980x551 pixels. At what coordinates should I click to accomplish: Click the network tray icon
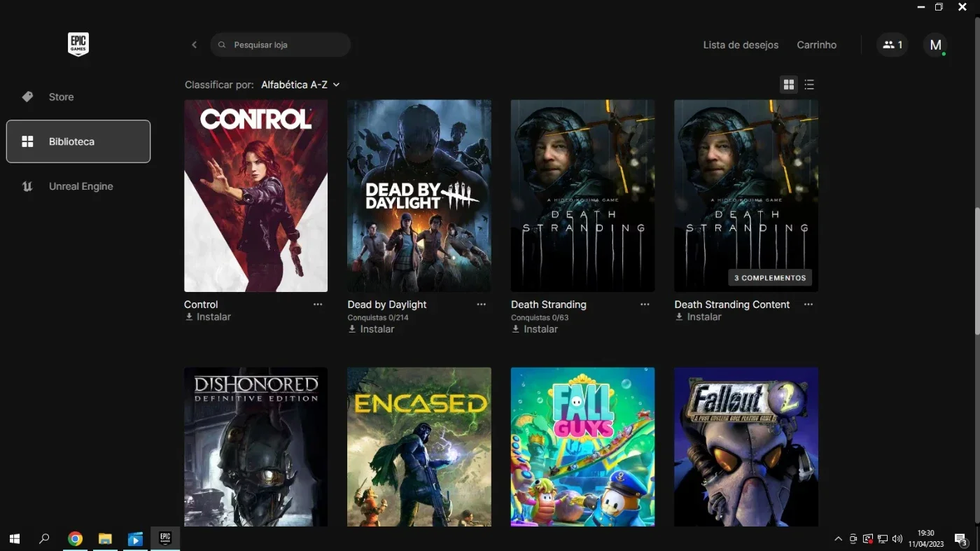[883, 539]
